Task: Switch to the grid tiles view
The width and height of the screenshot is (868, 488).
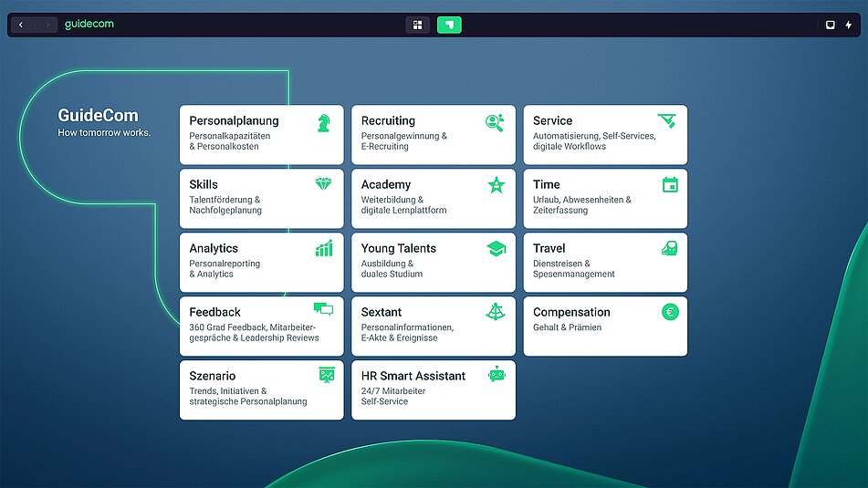Action: 417,25
